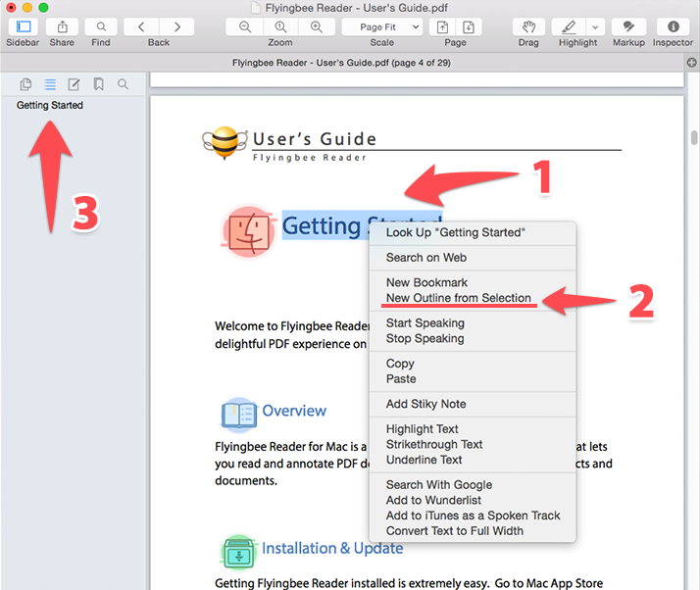Screen dimensions: 700x590
Task: Click the Overview heading in document
Action: click(294, 411)
